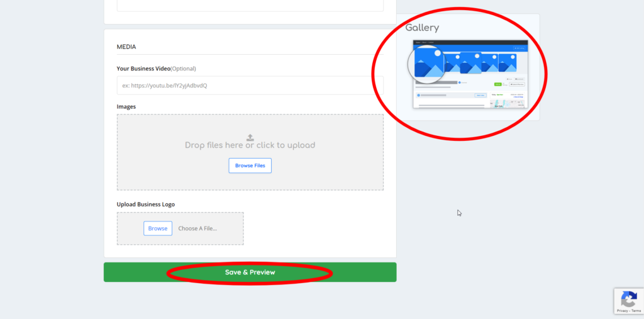Click the Gallery heading
Image resolution: width=644 pixels, height=319 pixels.
pyautogui.click(x=422, y=28)
